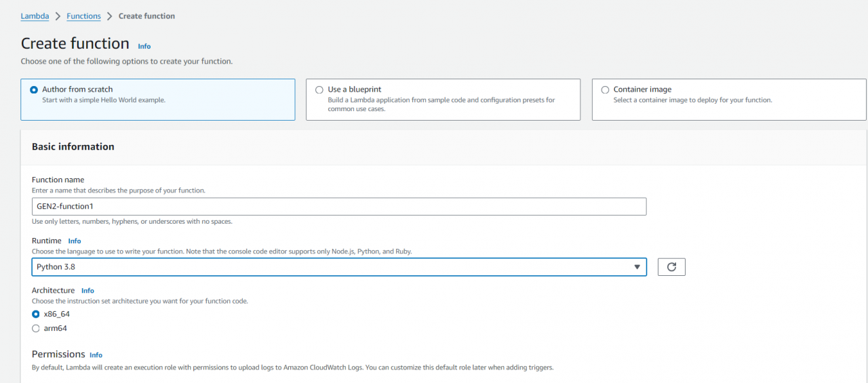Image resolution: width=868 pixels, height=383 pixels.
Task: Go to Lambda in the breadcrumb
Action: click(35, 16)
